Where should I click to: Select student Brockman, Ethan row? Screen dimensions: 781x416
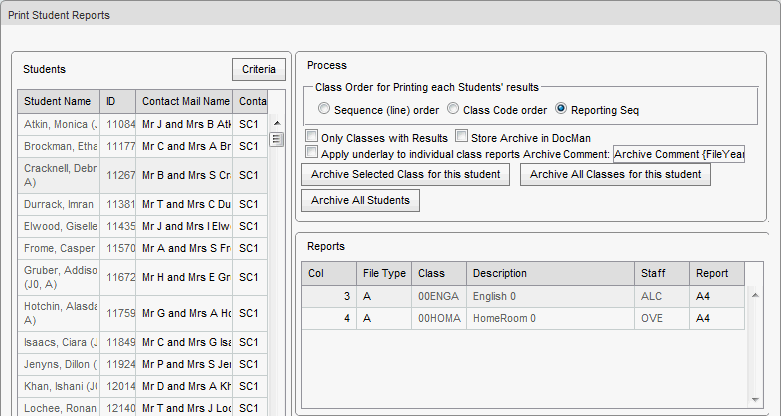pos(142,146)
